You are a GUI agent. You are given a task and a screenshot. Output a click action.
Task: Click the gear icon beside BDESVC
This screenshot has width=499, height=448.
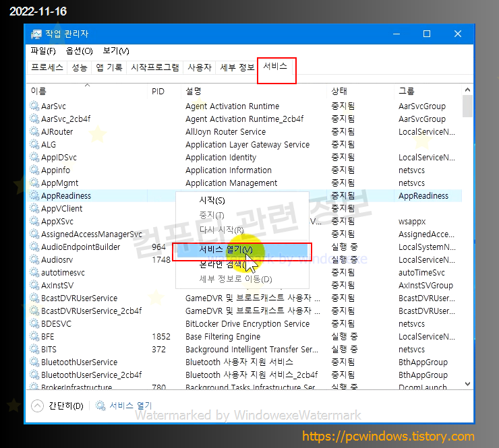pyautogui.click(x=34, y=323)
